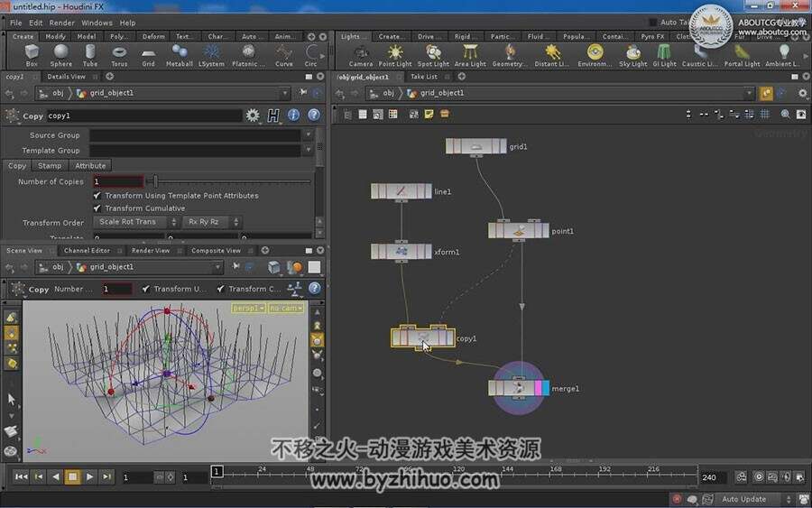Open the LSystem shelf tool
The width and height of the screenshot is (812, 508).
(211, 55)
